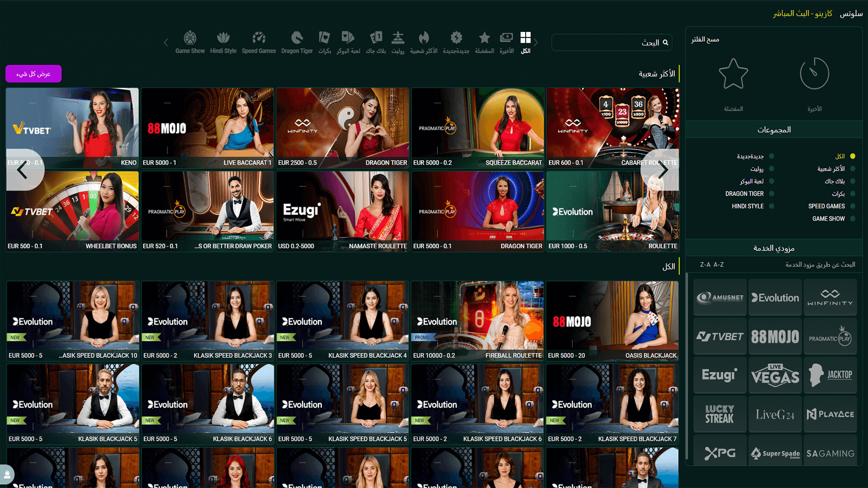The height and width of the screenshot is (488, 868).
Task: Open the سلوتس slots tab
Action: click(x=851, y=14)
